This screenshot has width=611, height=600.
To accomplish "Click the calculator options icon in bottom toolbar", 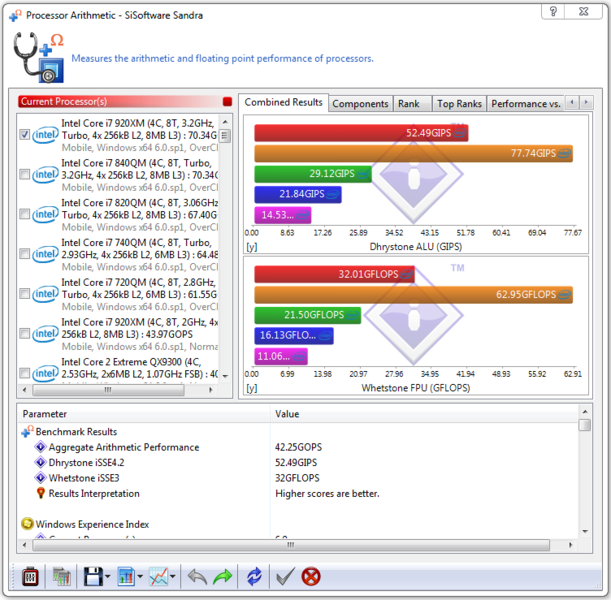I will (30, 577).
